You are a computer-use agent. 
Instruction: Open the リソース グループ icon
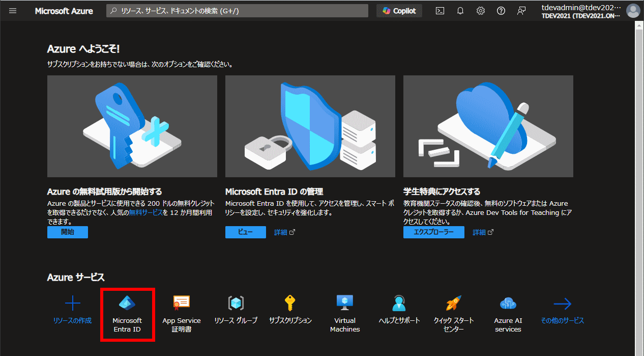tap(236, 303)
